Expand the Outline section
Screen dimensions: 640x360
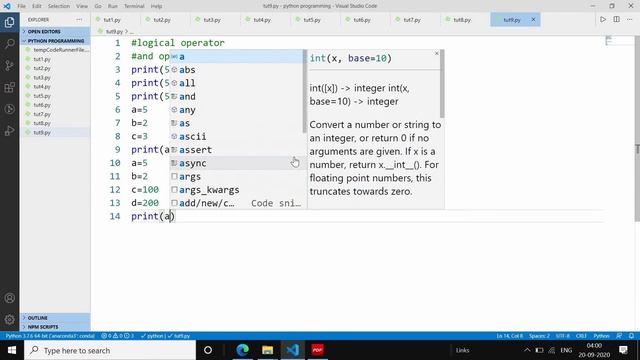click(x=55, y=318)
